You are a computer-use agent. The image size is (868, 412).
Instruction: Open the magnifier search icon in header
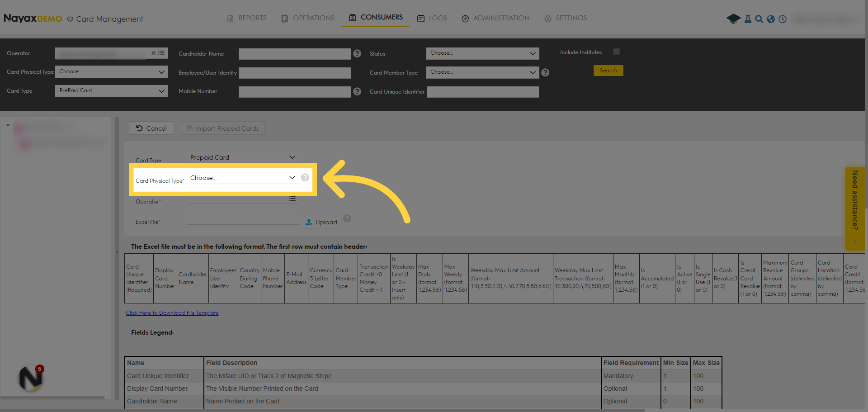tap(759, 19)
